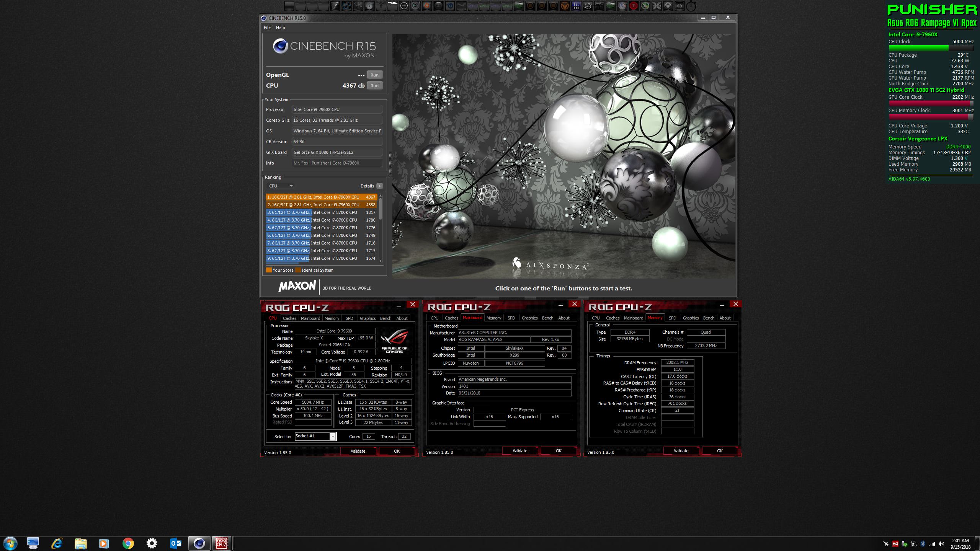Click the orange circular emblem dock icon
Viewport: 980px width, 551px height.
pyautogui.click(x=565, y=6)
